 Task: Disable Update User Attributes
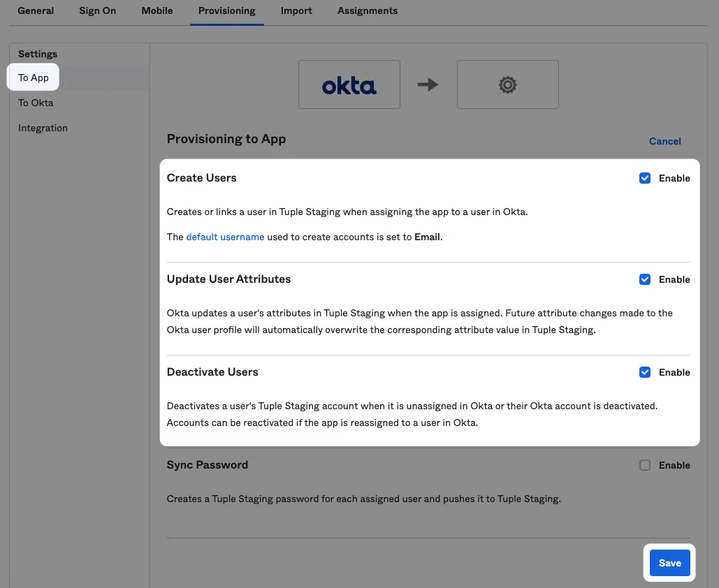[644, 279]
